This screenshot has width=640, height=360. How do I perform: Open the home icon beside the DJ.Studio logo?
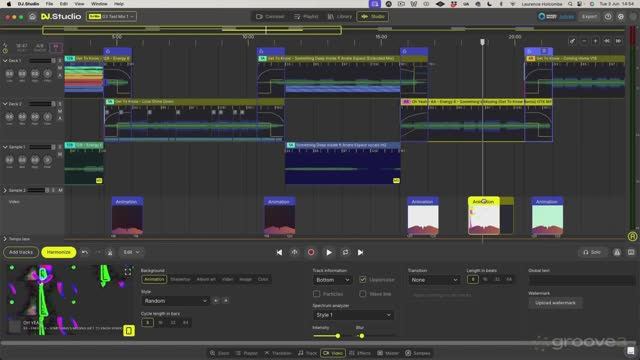[32, 17]
